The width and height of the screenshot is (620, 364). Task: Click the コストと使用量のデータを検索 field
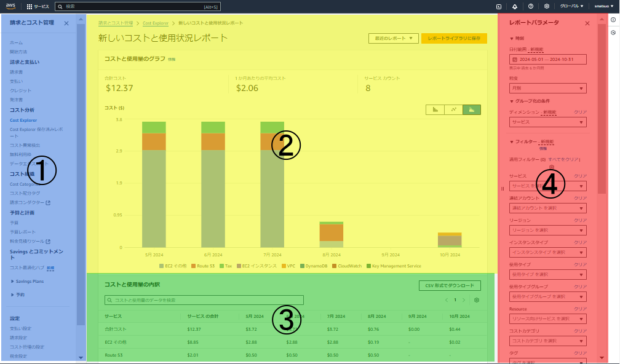tap(204, 300)
